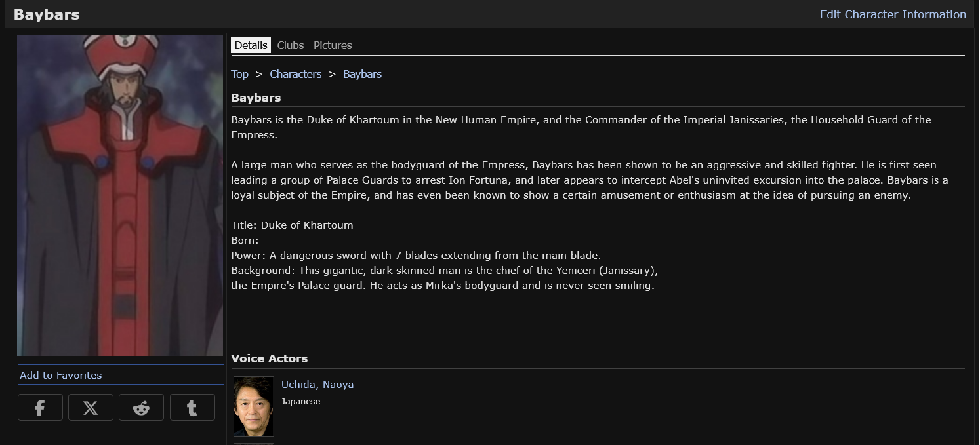Share Baybars page on X
The image size is (980, 445).
[x=91, y=408]
